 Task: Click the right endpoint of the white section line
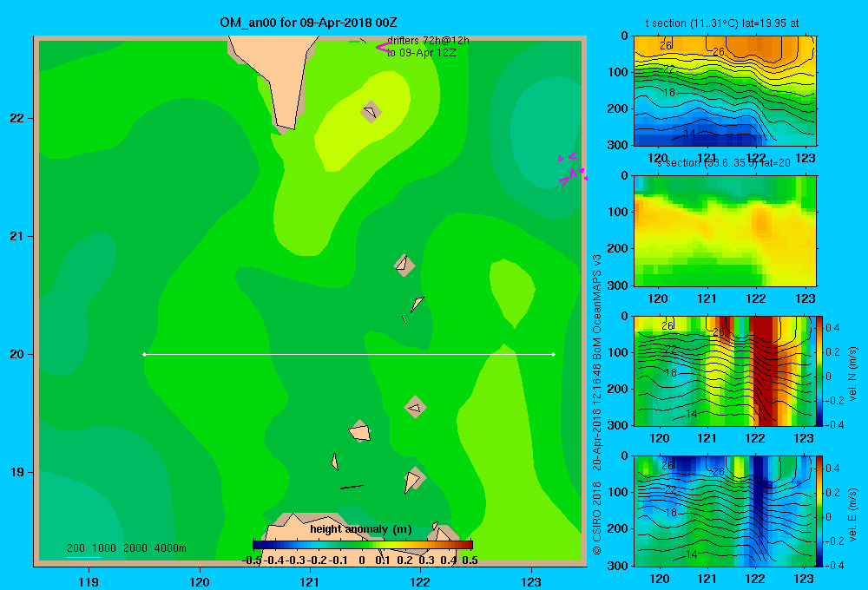click(554, 354)
